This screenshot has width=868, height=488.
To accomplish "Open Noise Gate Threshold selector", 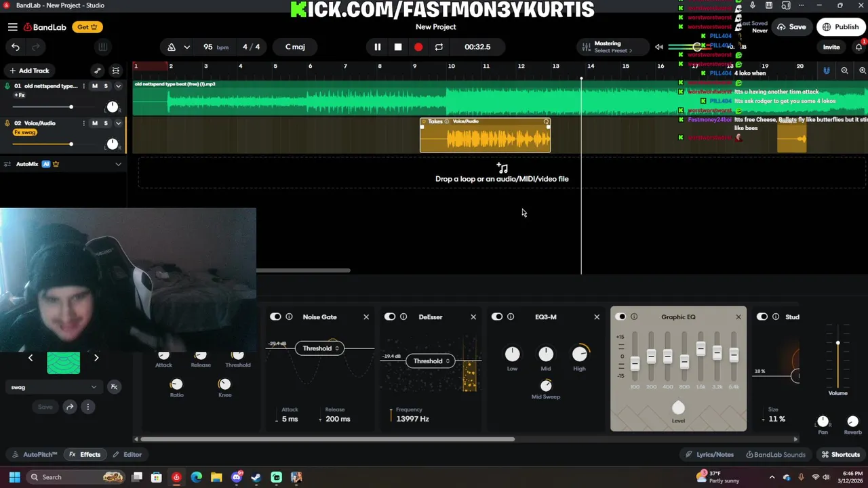I will 320,348.
